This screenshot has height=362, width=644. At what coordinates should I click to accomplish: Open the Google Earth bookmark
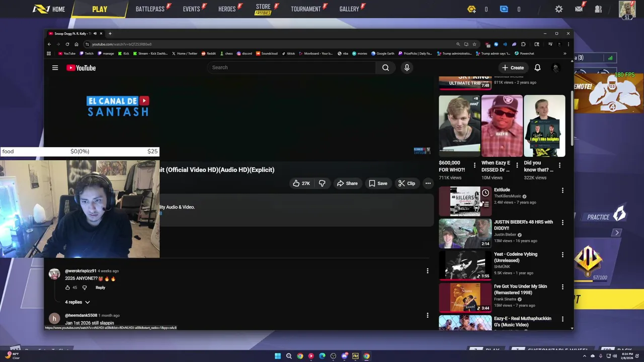click(382, 53)
